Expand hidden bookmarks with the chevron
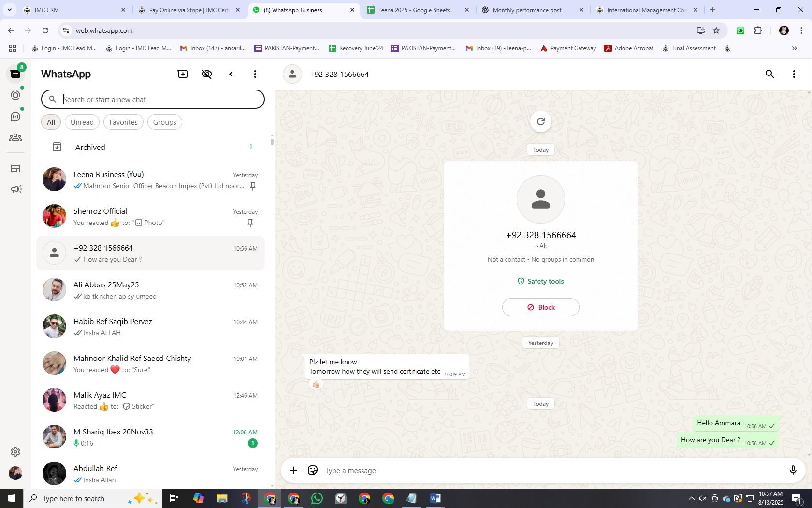 tap(794, 48)
